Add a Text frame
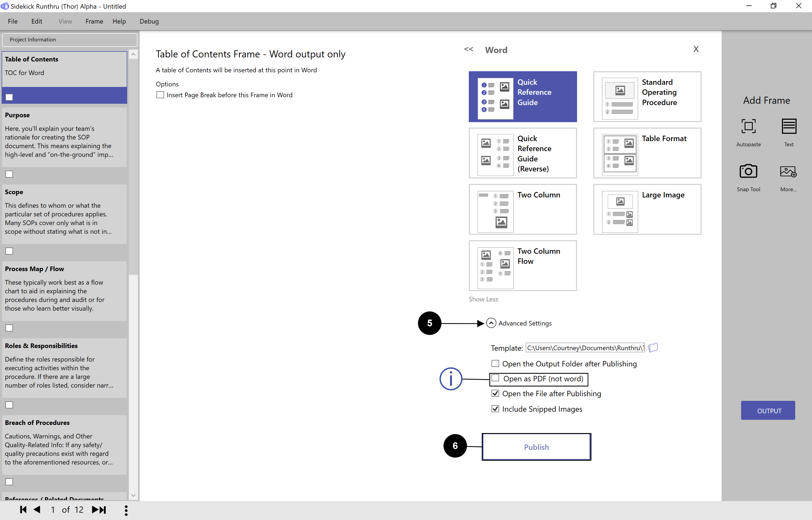This screenshot has width=812, height=520. click(789, 127)
